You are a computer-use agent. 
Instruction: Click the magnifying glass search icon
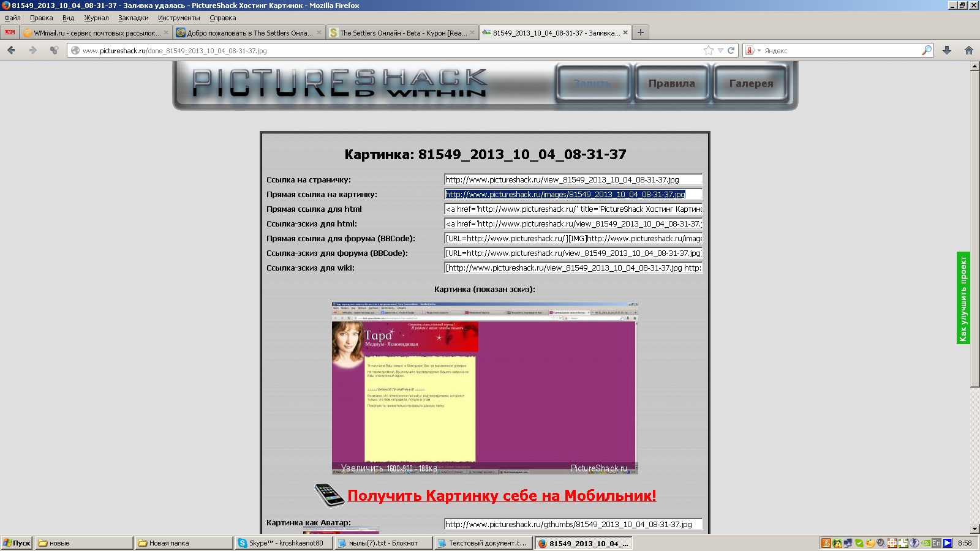point(927,50)
